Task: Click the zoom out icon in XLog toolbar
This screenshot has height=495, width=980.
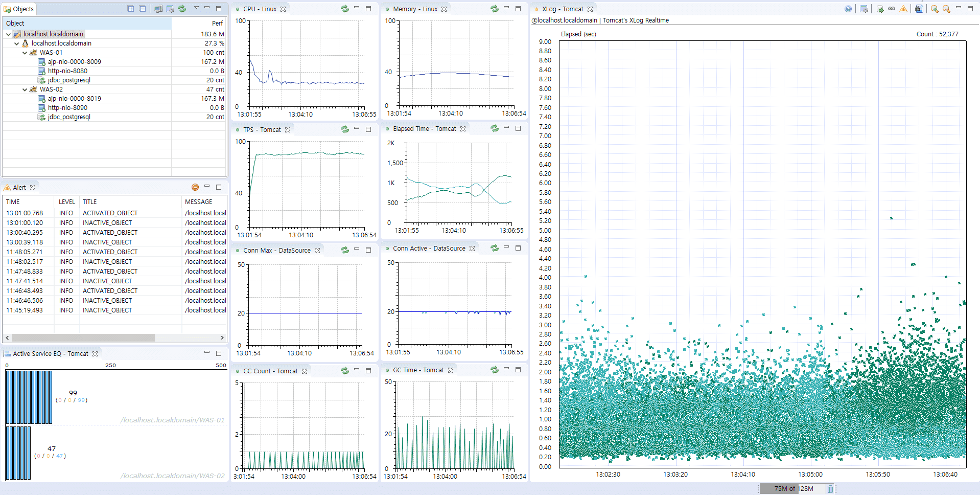Action: click(946, 9)
